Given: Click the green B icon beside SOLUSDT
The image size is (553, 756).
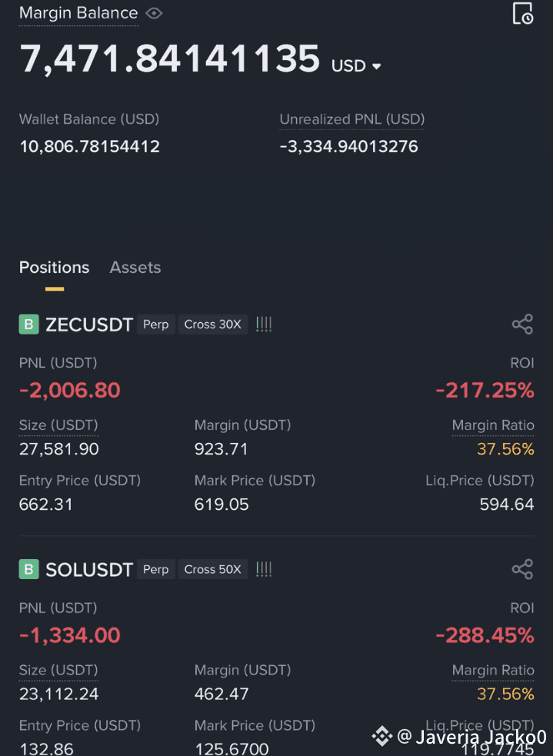Looking at the screenshot, I should 29,569.
